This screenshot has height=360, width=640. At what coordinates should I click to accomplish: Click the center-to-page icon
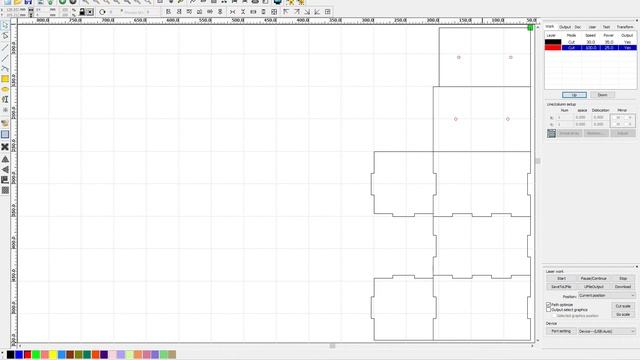(x=328, y=12)
